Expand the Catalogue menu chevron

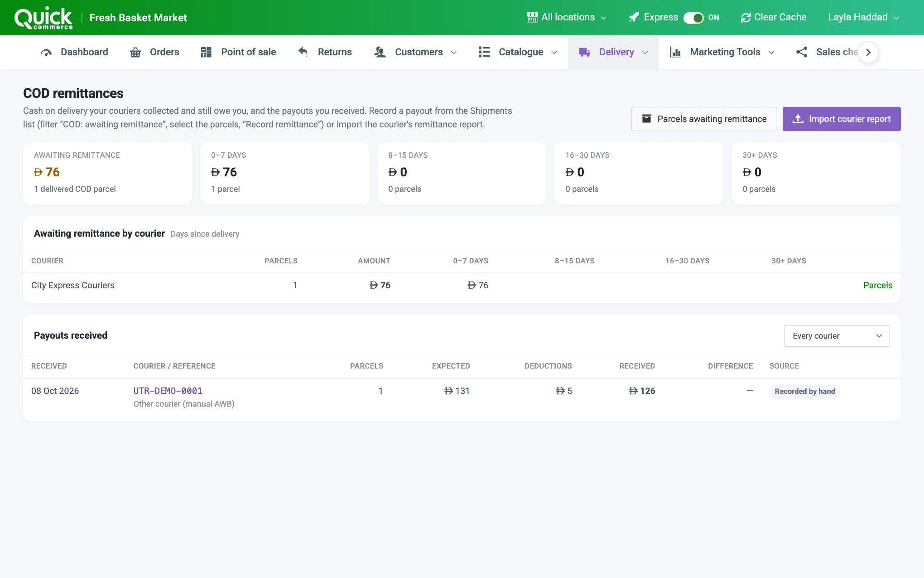554,53
